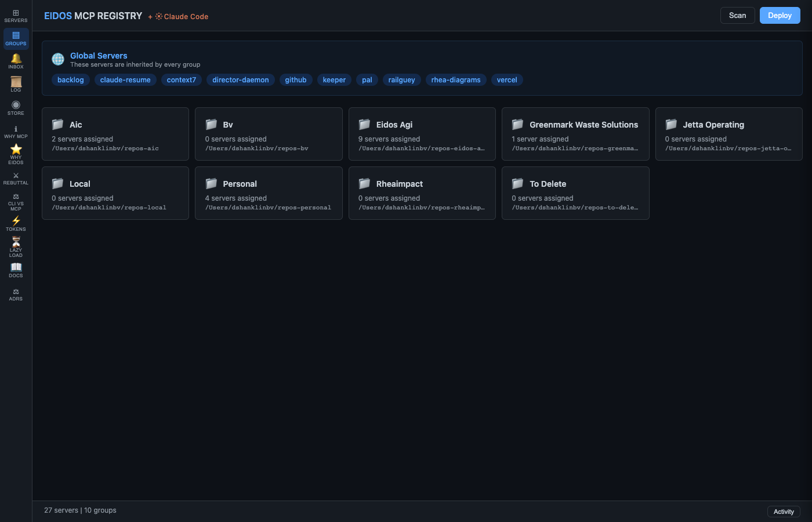Open the Docs book icon
Image resolution: width=812 pixels, height=522 pixels.
pos(16,267)
